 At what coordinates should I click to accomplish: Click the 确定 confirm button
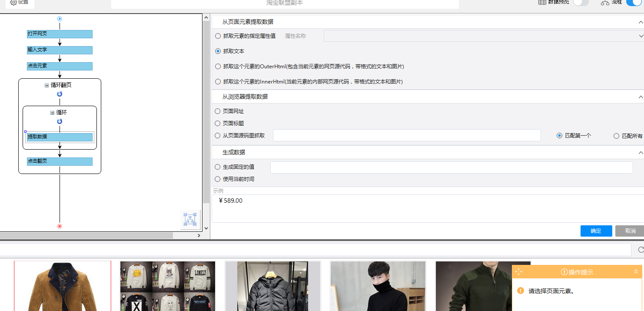tap(596, 231)
